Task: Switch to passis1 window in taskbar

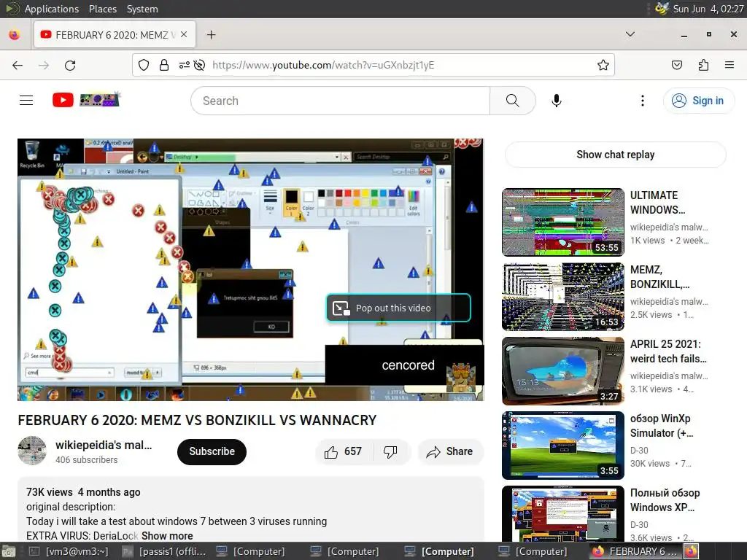Action: [x=163, y=551]
